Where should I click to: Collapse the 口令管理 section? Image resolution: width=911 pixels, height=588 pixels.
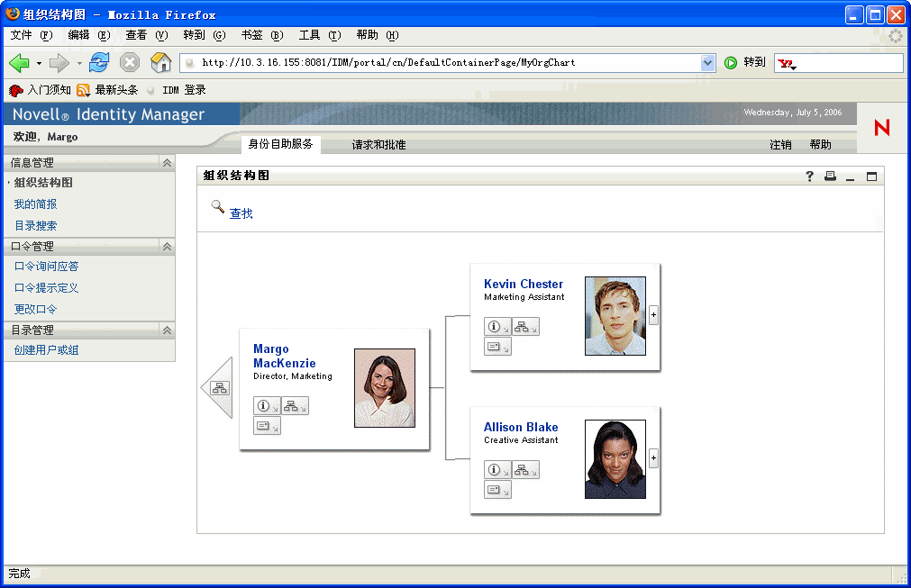click(x=167, y=247)
